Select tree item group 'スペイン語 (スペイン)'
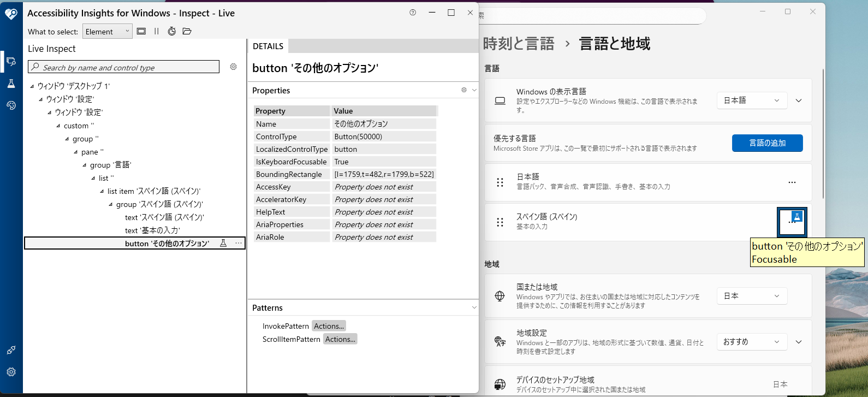The height and width of the screenshot is (397, 868). pyautogui.click(x=159, y=204)
